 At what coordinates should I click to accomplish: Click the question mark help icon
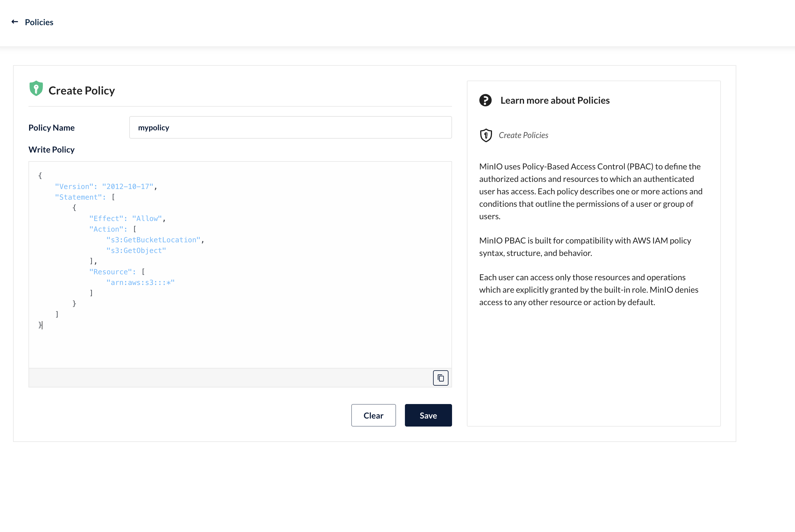pos(485,100)
